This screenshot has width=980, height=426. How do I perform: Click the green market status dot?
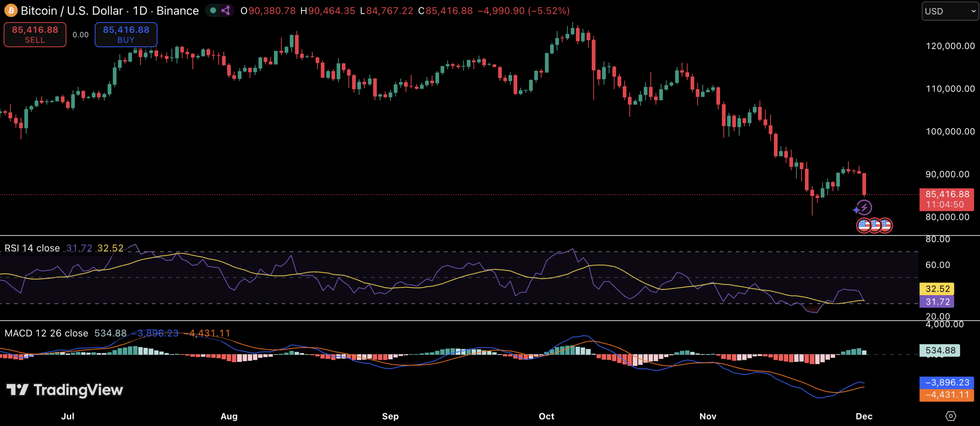[213, 10]
